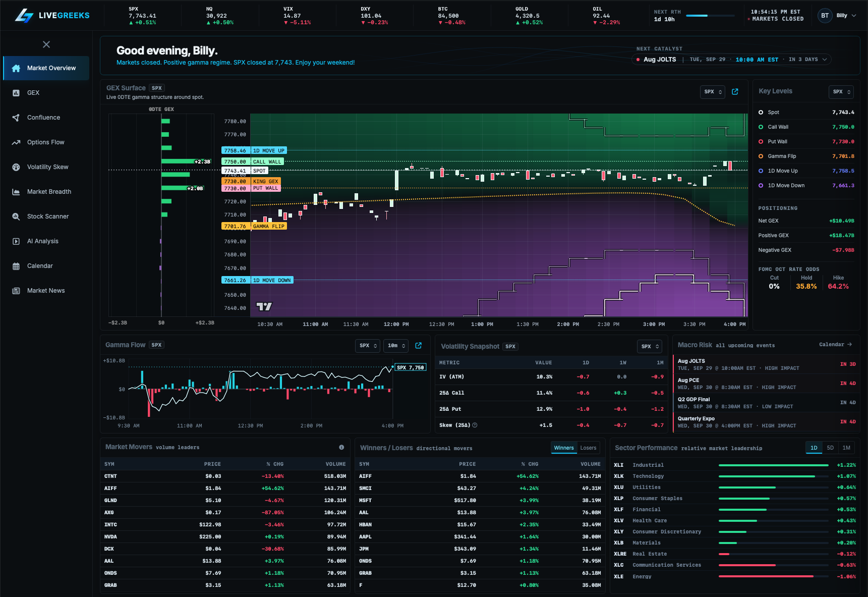Switch list to Losers
Image resolution: width=868 pixels, height=597 pixels.
pos(588,448)
